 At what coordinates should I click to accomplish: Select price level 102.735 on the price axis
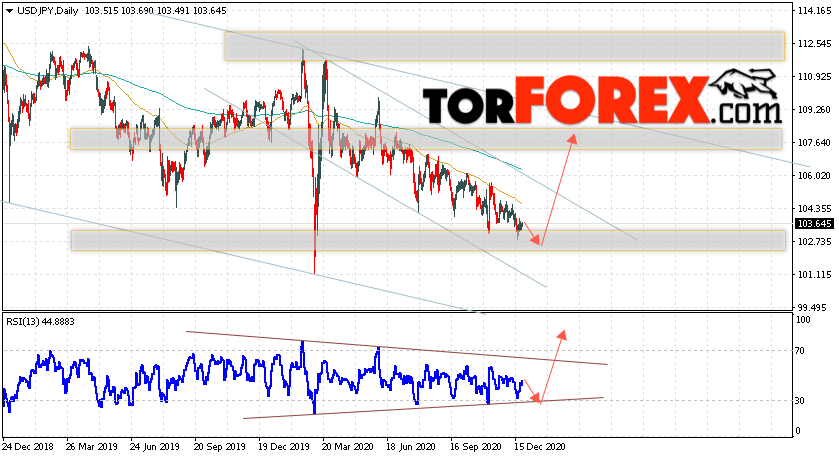[x=814, y=241]
